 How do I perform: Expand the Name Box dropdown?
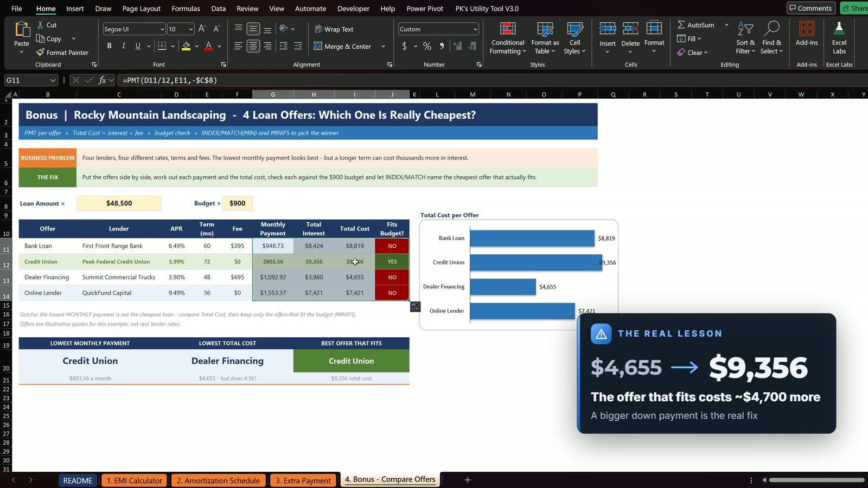click(x=53, y=80)
